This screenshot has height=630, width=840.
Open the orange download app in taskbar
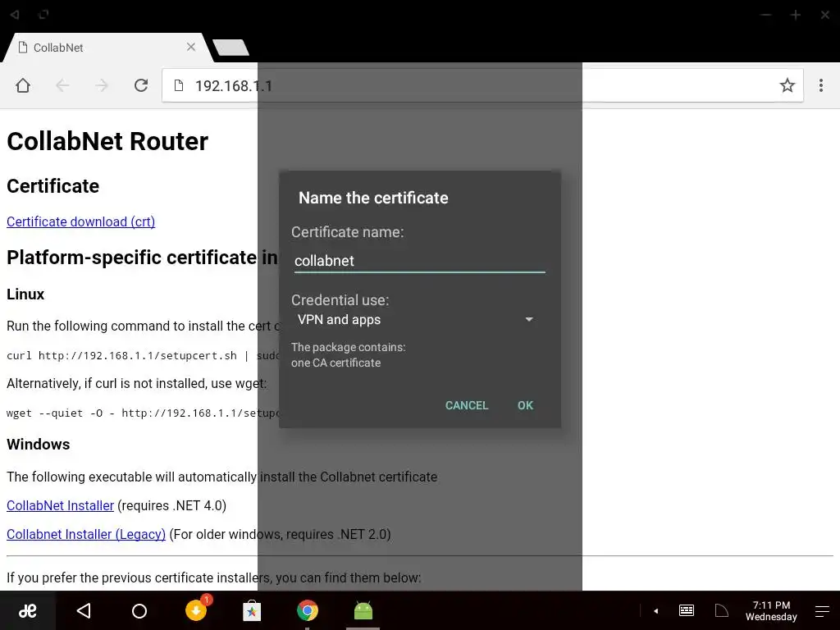click(x=197, y=609)
